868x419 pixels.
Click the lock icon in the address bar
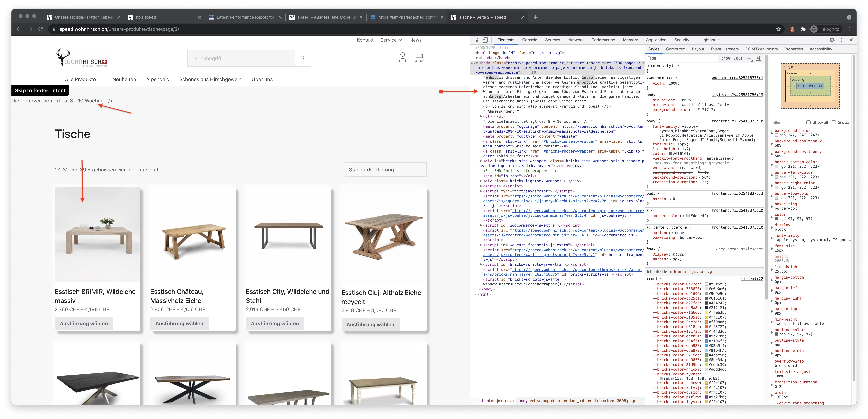[54, 29]
